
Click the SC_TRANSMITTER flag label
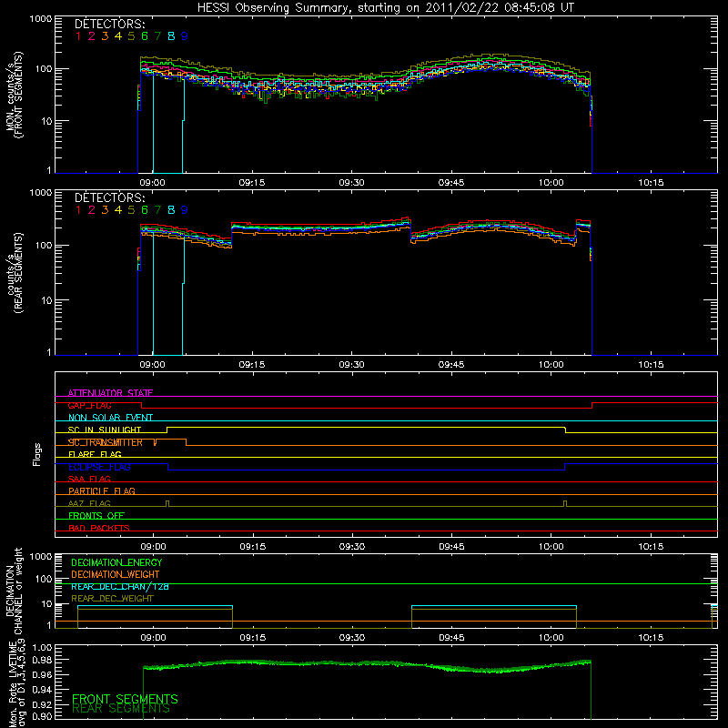106,442
